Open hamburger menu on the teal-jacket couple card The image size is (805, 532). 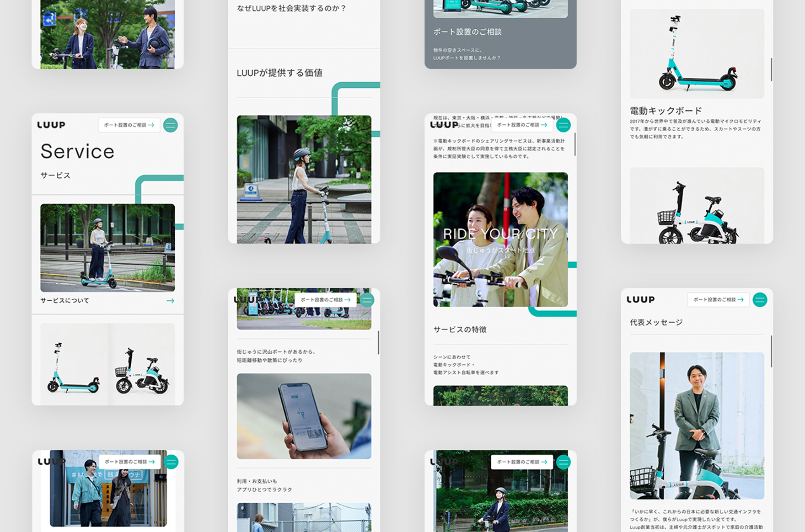(x=171, y=462)
